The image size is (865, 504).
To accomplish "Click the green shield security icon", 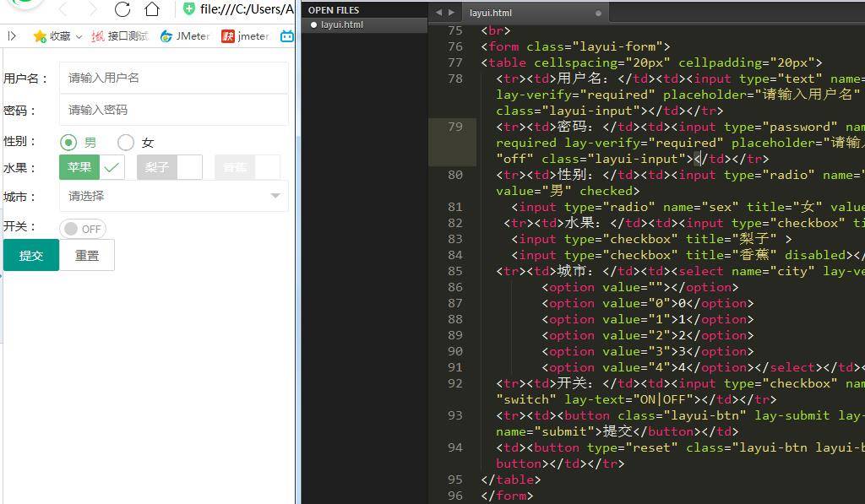I will tap(189, 8).
